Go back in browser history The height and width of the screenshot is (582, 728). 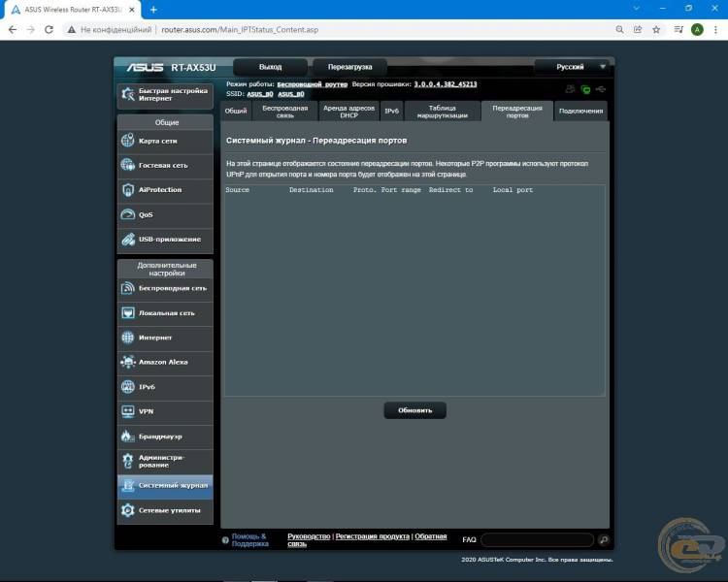pyautogui.click(x=13, y=30)
